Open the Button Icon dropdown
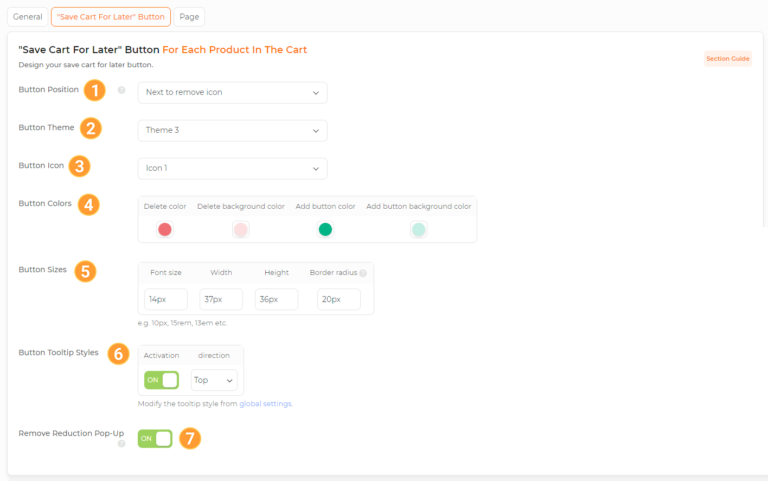Screen dimensions: 768x481 click(x=233, y=168)
